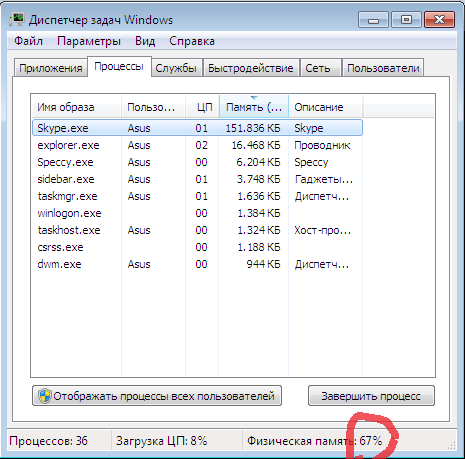Viewport: 465px width, 459px height.
Task: Switch to the Пользователи tab
Action: point(383,68)
